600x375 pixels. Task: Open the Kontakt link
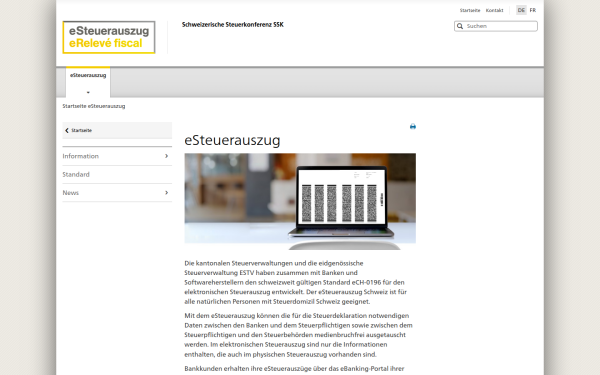494,10
